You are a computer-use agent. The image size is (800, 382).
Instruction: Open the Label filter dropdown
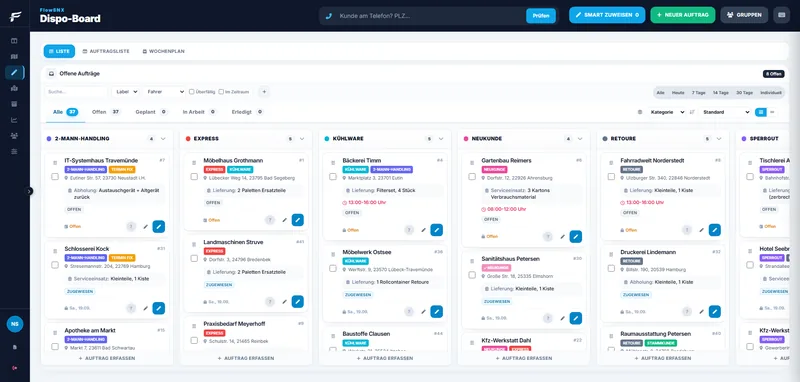click(126, 92)
